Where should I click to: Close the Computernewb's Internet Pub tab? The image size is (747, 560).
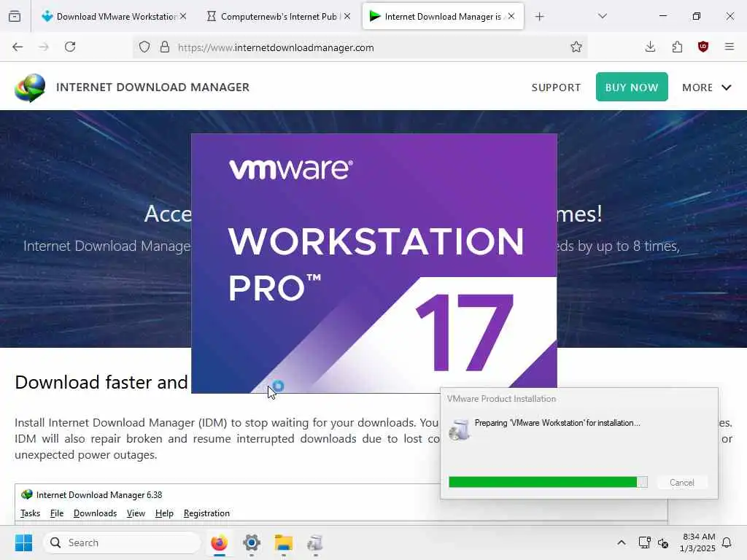pos(347,16)
